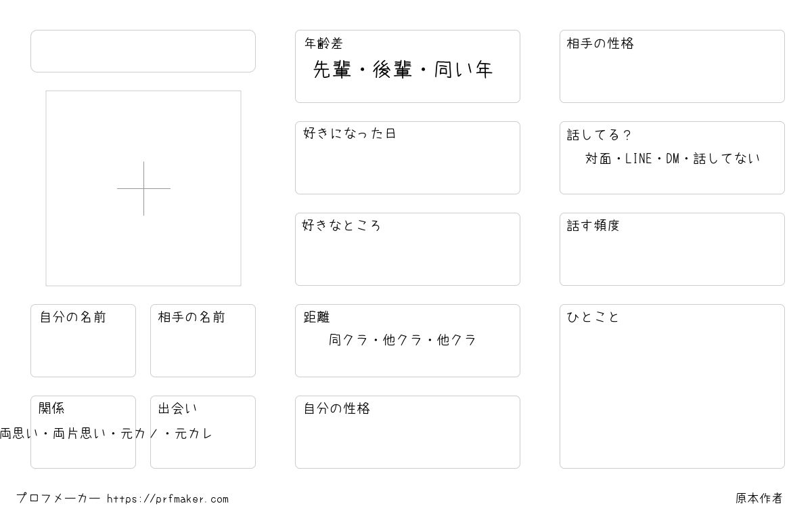
Task: Click the ひとこと comment box
Action: (672, 386)
